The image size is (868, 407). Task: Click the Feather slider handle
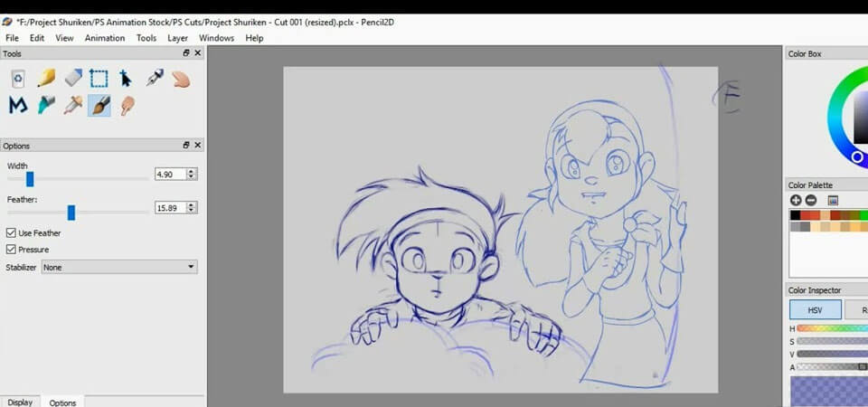tap(71, 212)
